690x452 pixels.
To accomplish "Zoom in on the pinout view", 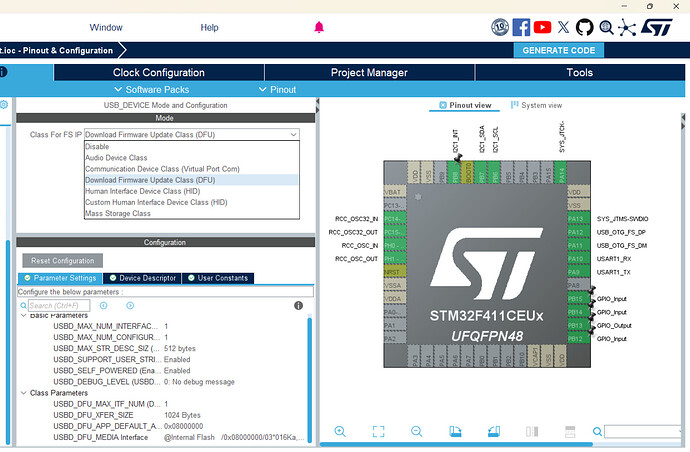I will click(x=340, y=431).
